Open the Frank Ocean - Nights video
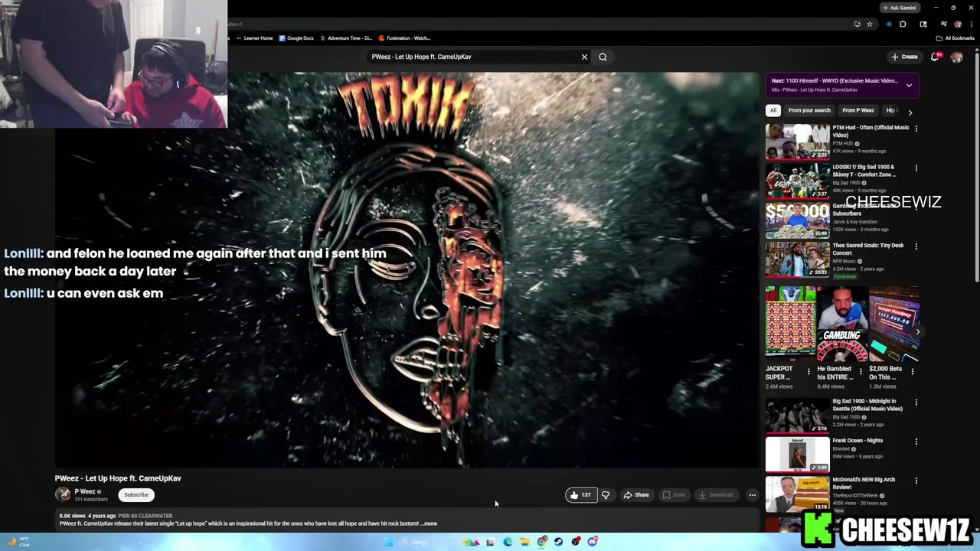Image resolution: width=980 pixels, height=551 pixels. [797, 455]
